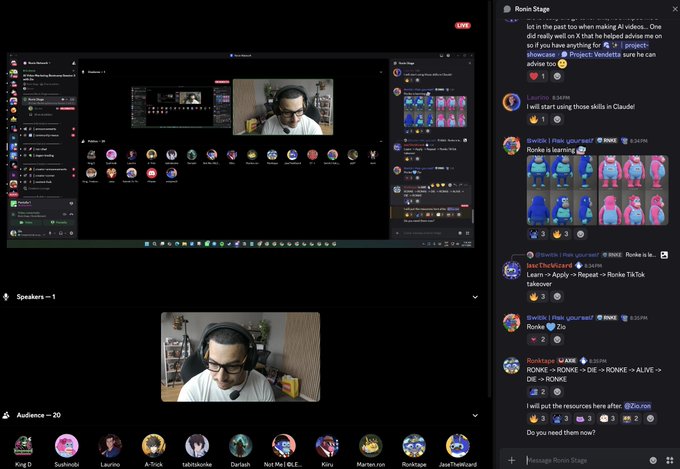The height and width of the screenshot is (469, 680).
Task: Open the pink Ronke character image
Action: click(633, 190)
